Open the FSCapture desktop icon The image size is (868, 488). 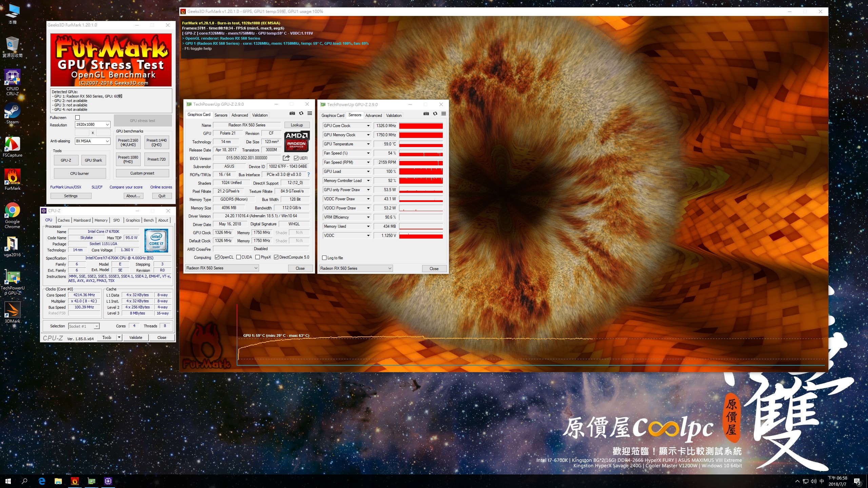pyautogui.click(x=13, y=147)
